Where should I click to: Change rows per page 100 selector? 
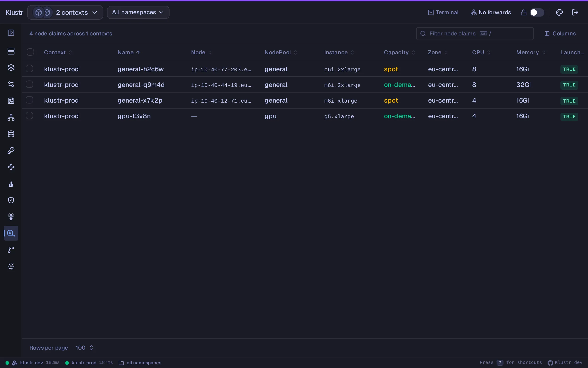point(84,348)
